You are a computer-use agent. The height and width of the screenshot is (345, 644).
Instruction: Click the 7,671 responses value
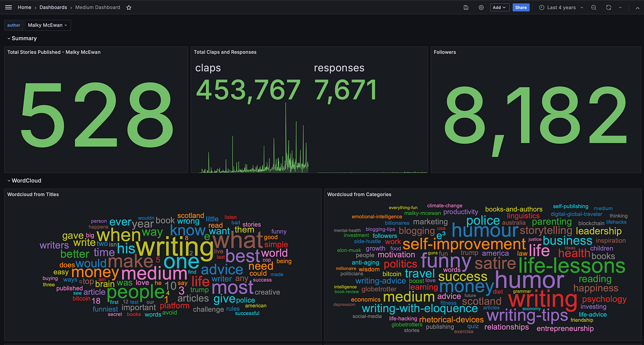click(x=346, y=90)
